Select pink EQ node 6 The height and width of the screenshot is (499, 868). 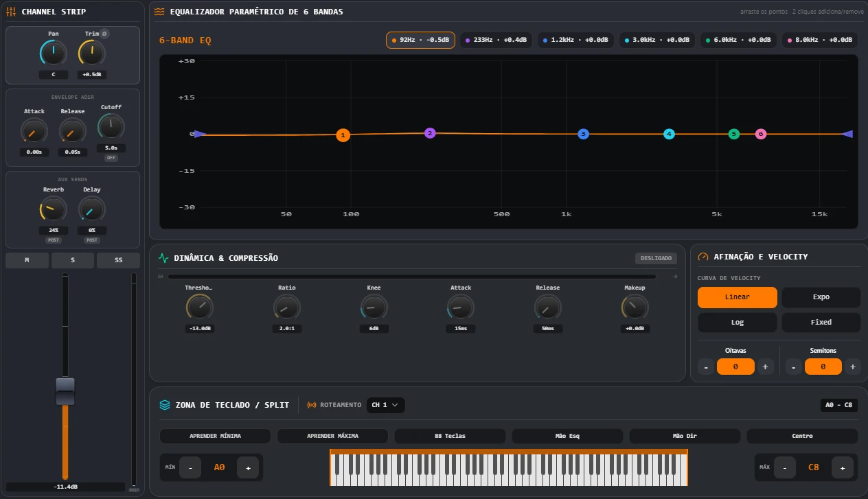pos(760,134)
